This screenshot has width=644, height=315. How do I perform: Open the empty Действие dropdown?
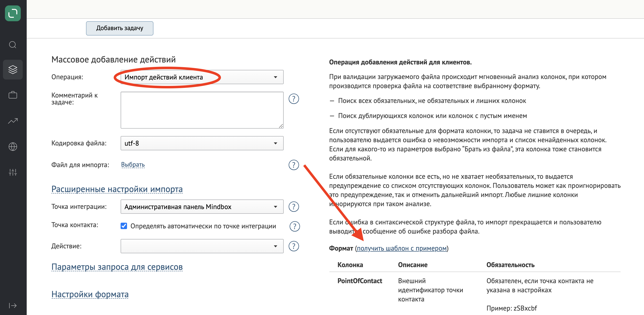[x=202, y=246]
